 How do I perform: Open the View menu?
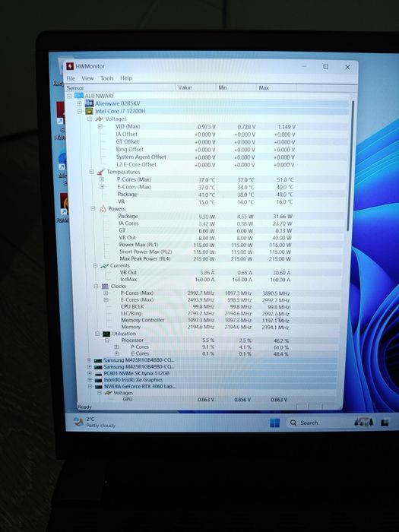(87, 78)
